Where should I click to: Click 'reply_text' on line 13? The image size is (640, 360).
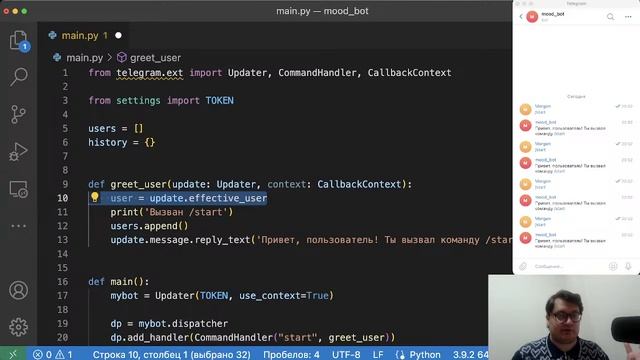coord(222,240)
